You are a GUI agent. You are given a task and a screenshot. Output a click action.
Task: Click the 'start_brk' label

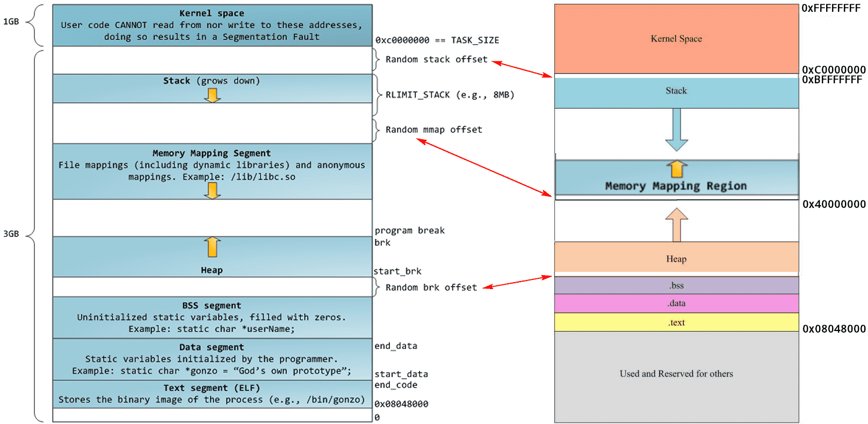398,271
